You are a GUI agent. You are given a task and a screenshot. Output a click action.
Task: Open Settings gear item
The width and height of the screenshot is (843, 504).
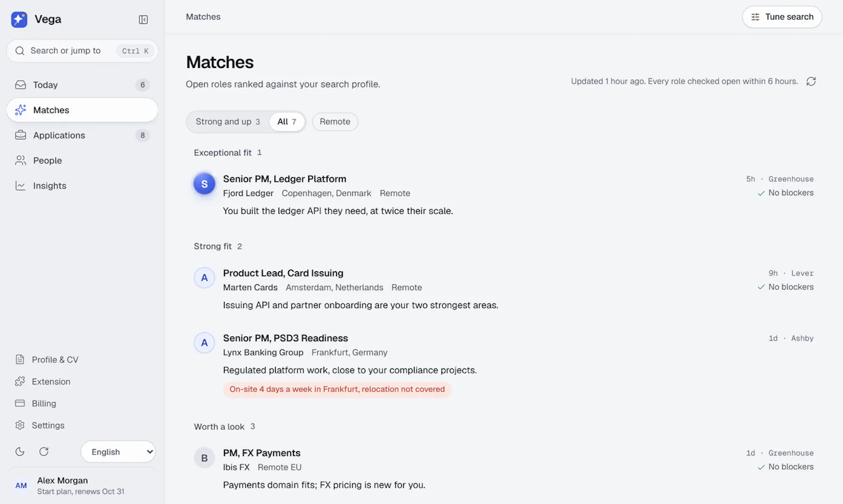(x=82, y=425)
